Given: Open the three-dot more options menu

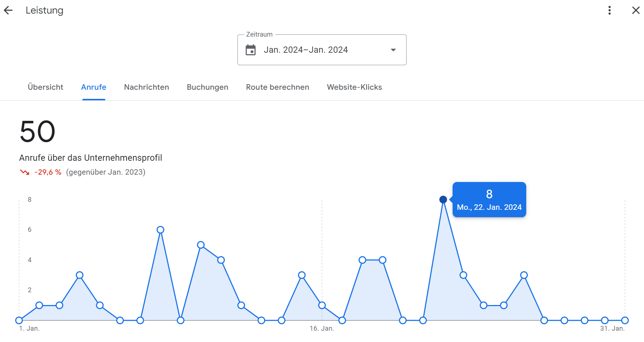Looking at the screenshot, I should (x=610, y=10).
